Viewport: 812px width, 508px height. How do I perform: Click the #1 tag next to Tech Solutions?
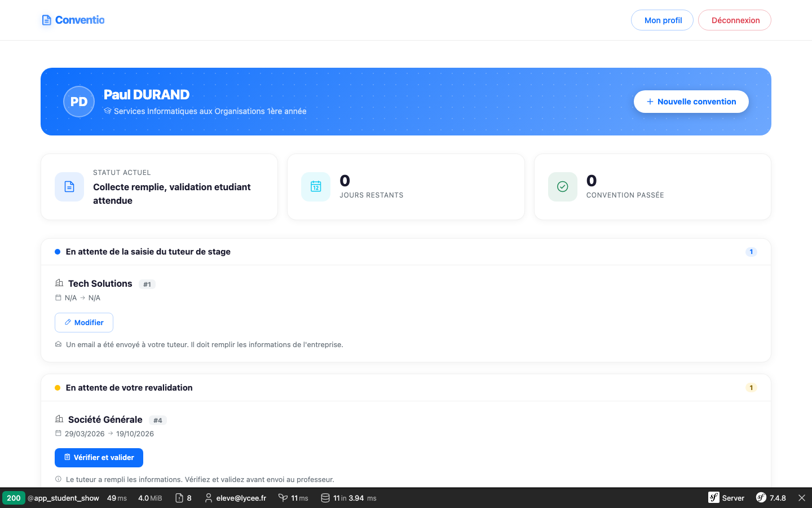pyautogui.click(x=147, y=284)
